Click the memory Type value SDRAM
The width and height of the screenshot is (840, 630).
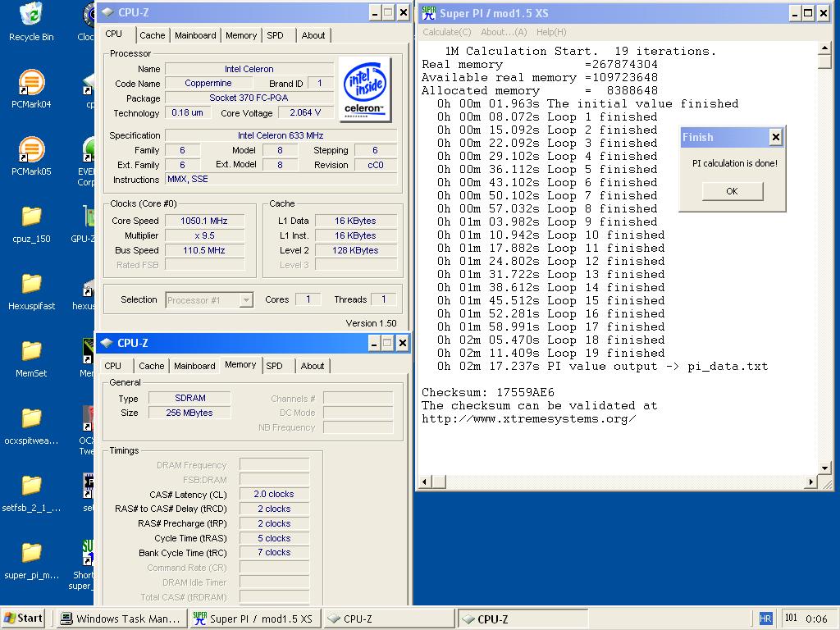tap(190, 398)
